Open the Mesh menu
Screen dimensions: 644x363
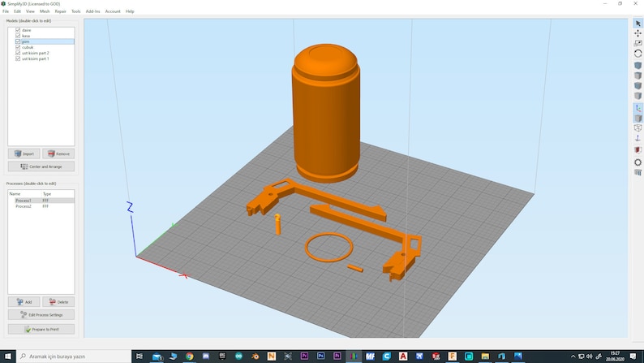(x=45, y=11)
